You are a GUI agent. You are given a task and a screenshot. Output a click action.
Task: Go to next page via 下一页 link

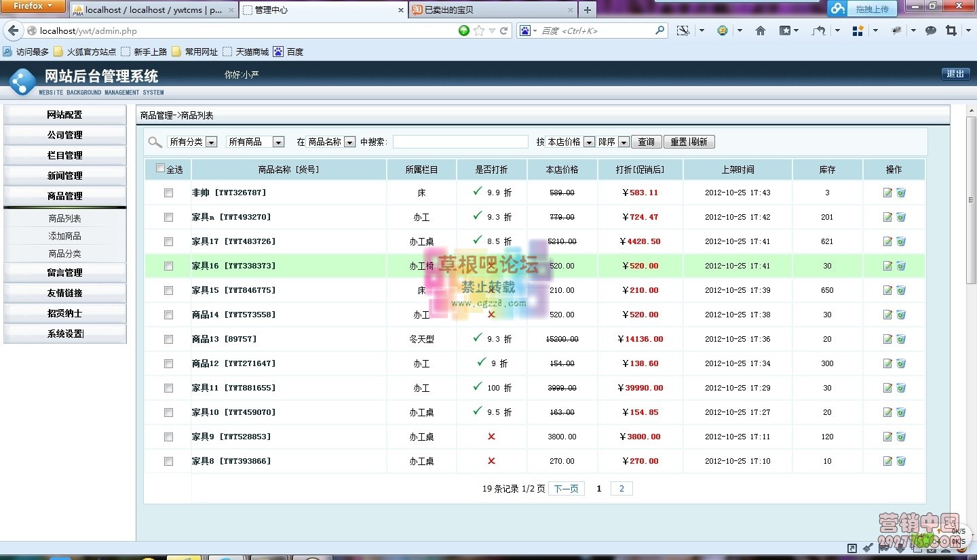567,488
